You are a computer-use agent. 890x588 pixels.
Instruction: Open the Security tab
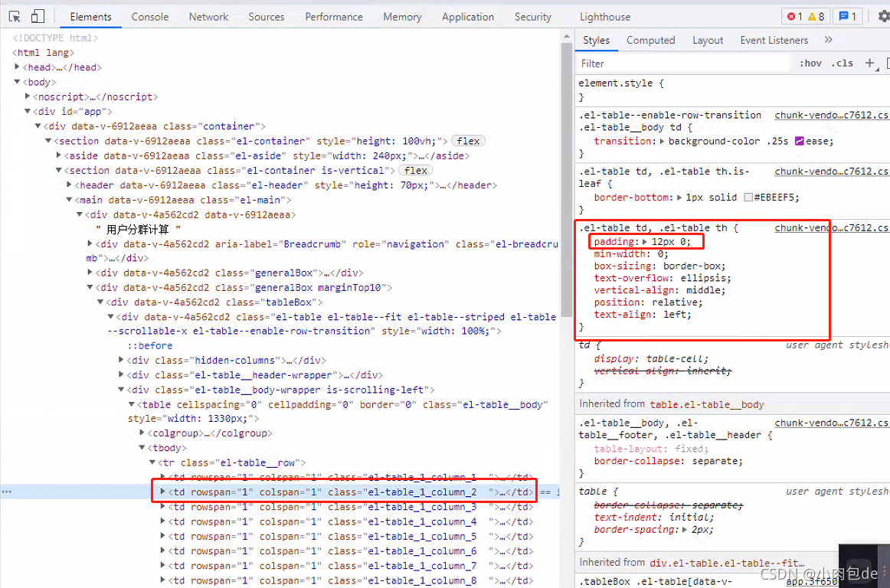532,16
